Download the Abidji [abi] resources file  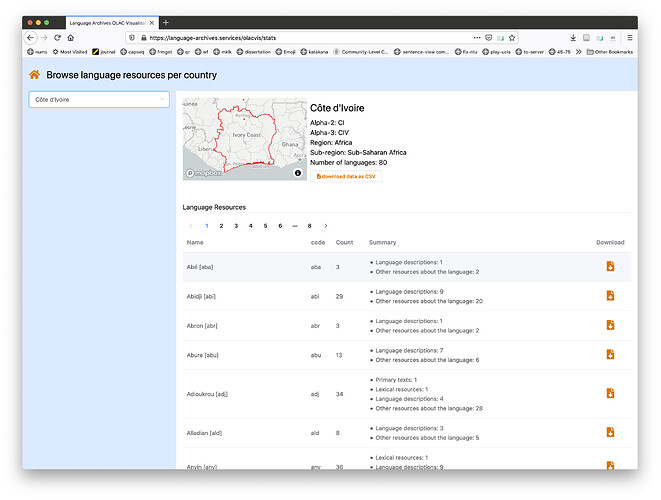pos(610,296)
